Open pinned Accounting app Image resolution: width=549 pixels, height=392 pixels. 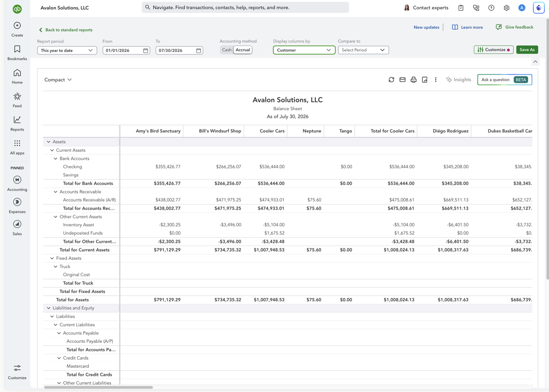[17, 183]
